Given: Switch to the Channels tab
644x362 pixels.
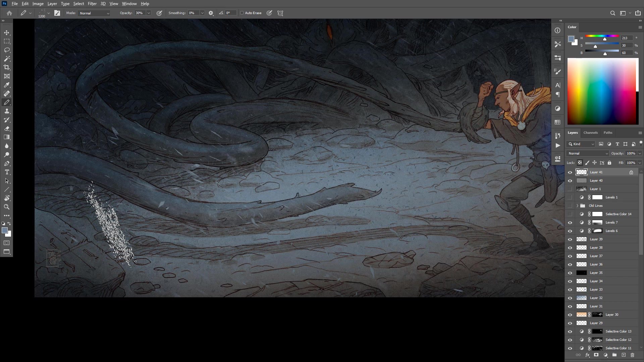Looking at the screenshot, I should pyautogui.click(x=590, y=133).
